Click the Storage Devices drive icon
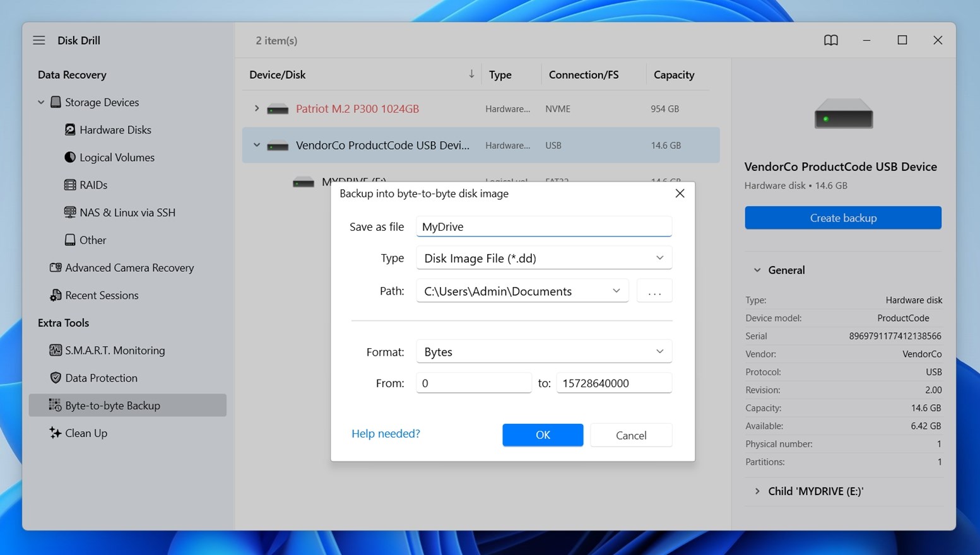 (x=56, y=102)
